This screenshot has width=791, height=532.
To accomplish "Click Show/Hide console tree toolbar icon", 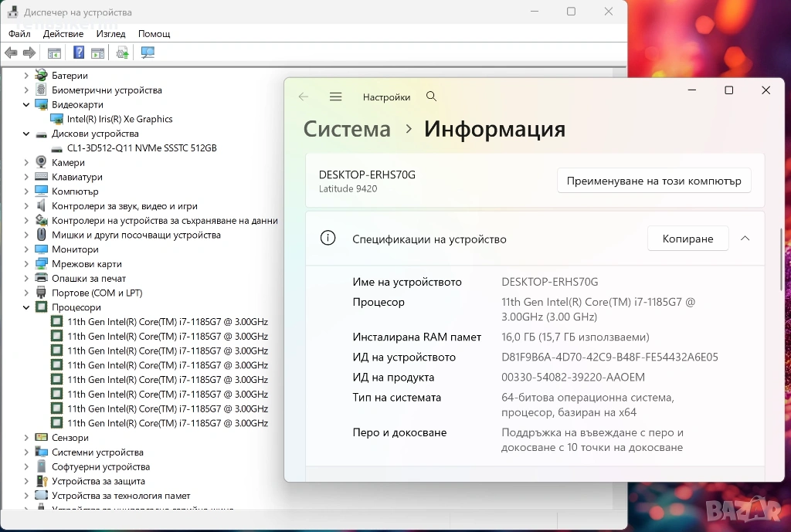I will pyautogui.click(x=54, y=53).
